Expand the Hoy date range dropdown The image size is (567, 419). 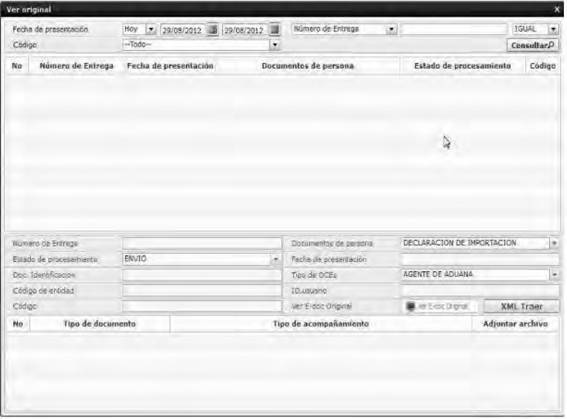coord(151,29)
